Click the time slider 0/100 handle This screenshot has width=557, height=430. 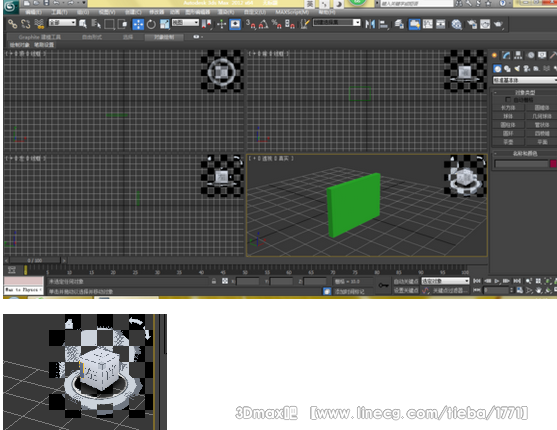coord(35,260)
